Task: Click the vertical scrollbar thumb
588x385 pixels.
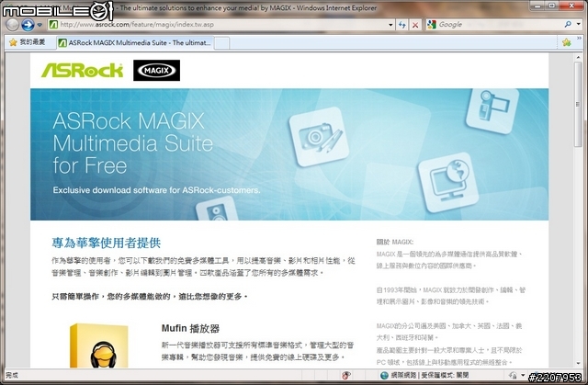Action: 578,104
